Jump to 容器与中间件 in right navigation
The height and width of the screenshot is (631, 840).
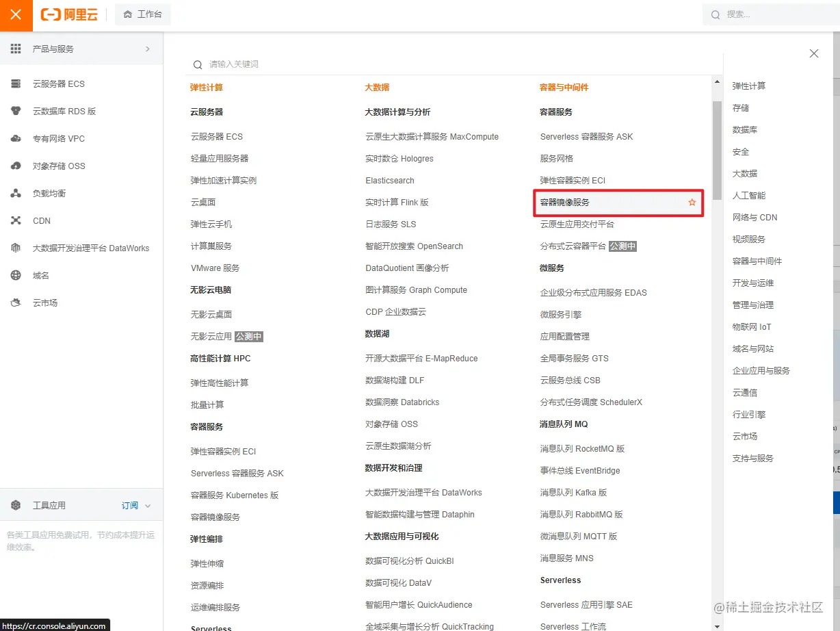[757, 261]
